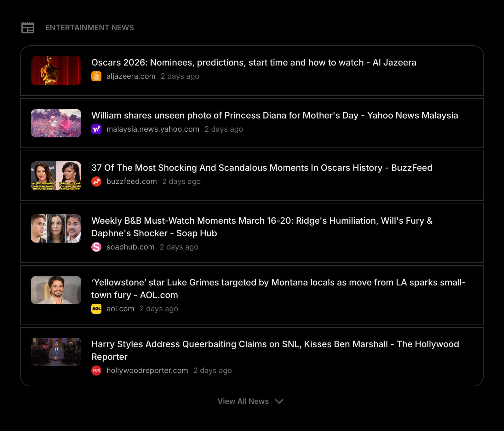Open the Oscars 2026 nominees article

click(254, 62)
